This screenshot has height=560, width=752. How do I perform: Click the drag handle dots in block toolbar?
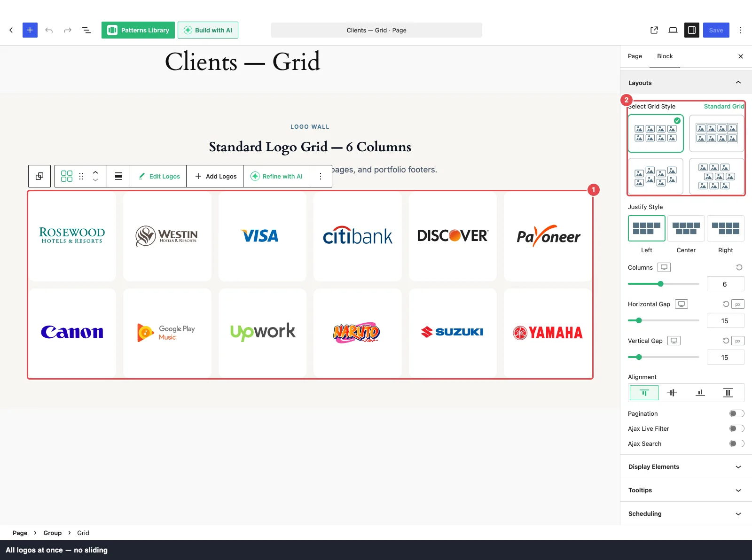(81, 176)
